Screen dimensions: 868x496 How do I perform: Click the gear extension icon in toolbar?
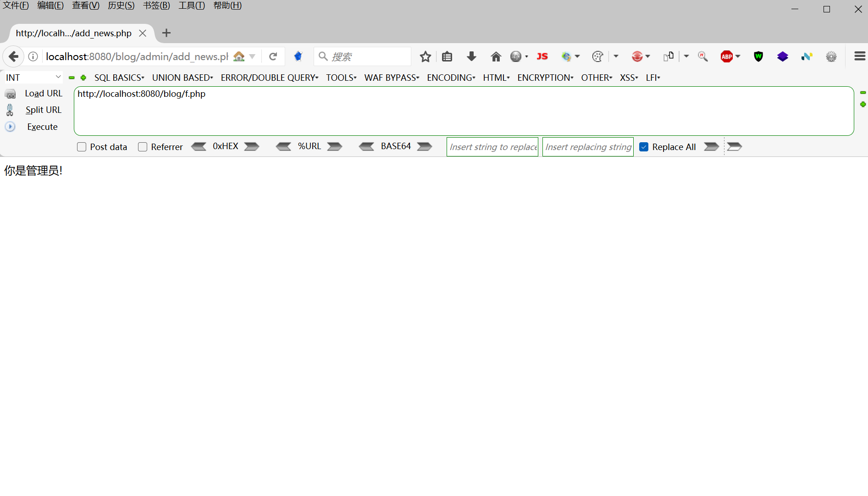[831, 56]
